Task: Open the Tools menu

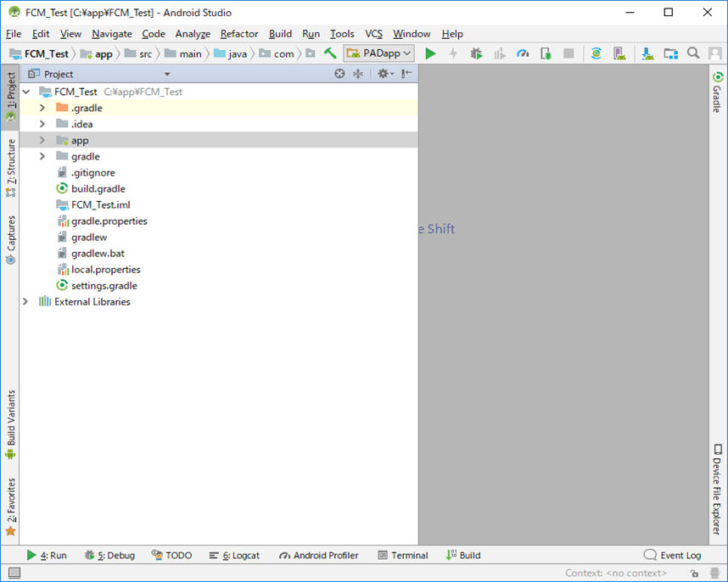Action: click(x=342, y=34)
